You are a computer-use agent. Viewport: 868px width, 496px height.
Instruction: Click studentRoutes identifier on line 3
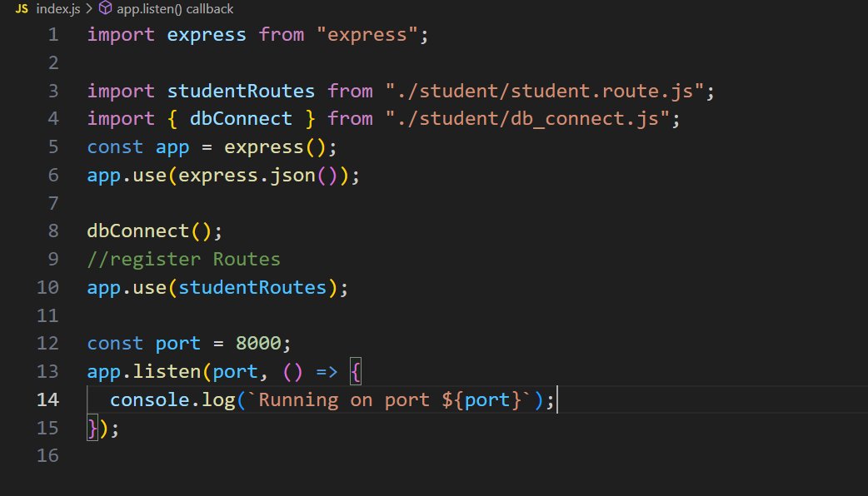[241, 92]
